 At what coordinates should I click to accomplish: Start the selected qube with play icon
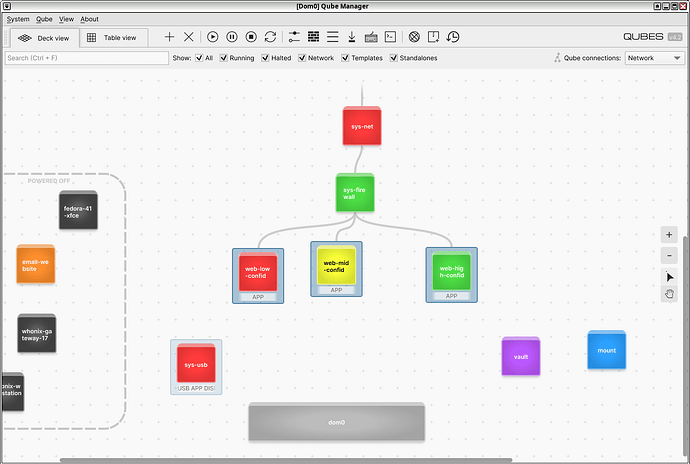tap(213, 37)
